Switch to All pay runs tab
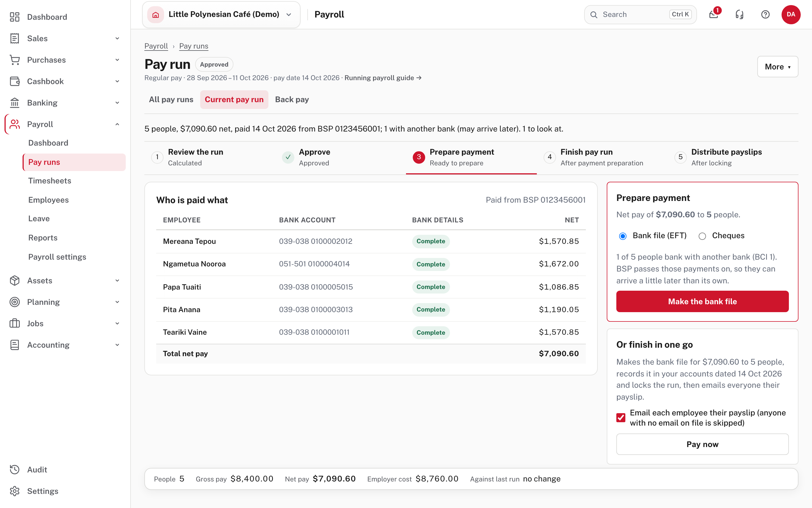 pos(171,99)
